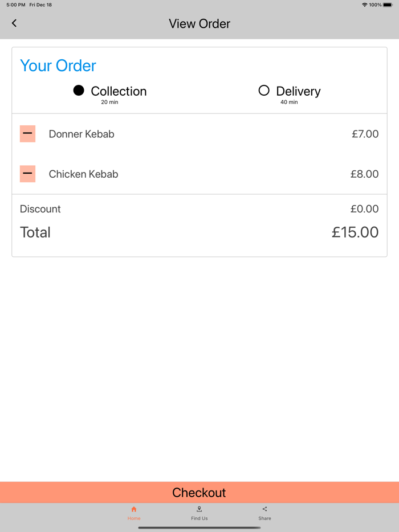
Task: Remove Chicken Kebab with minus button
Action: [x=27, y=174]
